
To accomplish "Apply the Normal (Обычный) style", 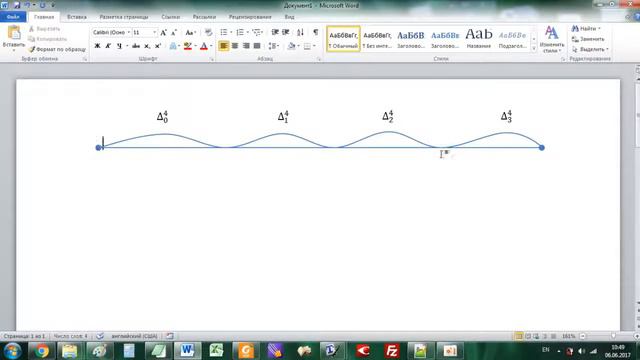I will click(343, 39).
